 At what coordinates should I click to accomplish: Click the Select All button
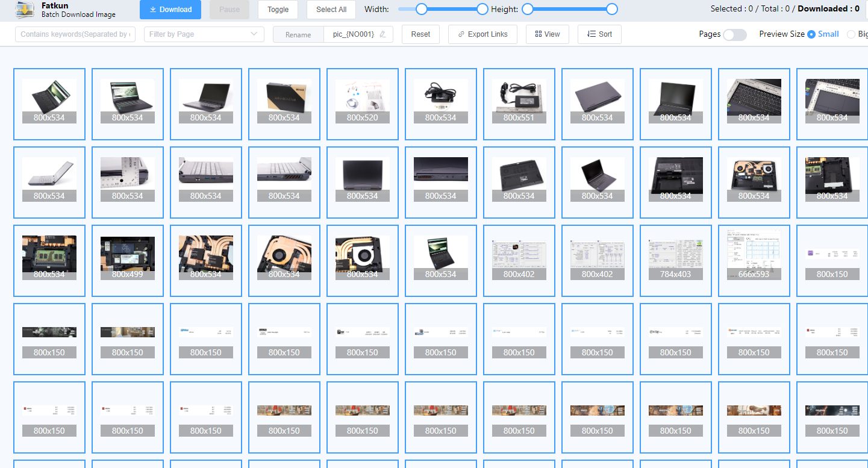(331, 10)
